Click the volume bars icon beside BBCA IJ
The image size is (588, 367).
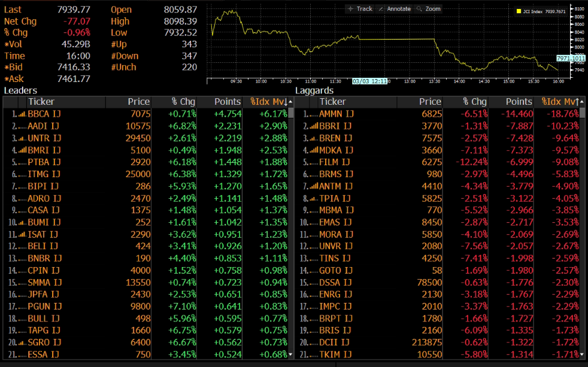pos(22,114)
